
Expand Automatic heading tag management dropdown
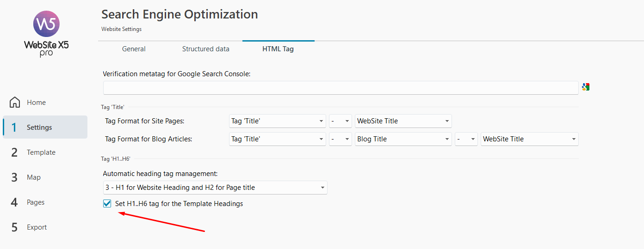(x=215, y=188)
